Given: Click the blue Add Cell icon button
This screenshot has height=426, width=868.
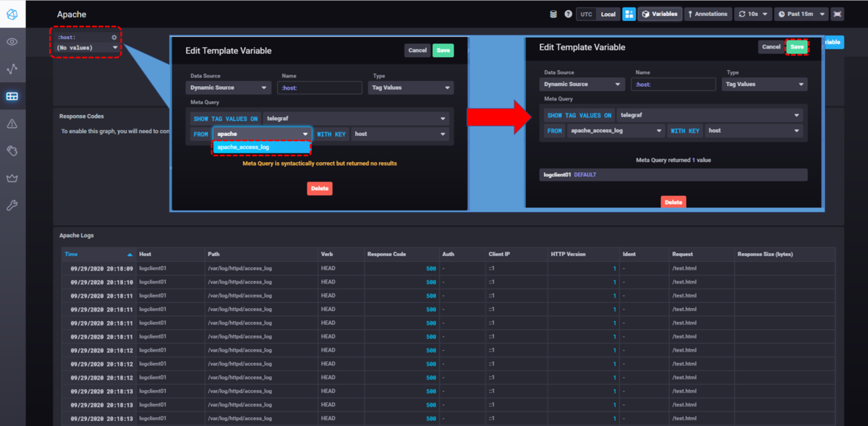Looking at the screenshot, I should tap(629, 14).
